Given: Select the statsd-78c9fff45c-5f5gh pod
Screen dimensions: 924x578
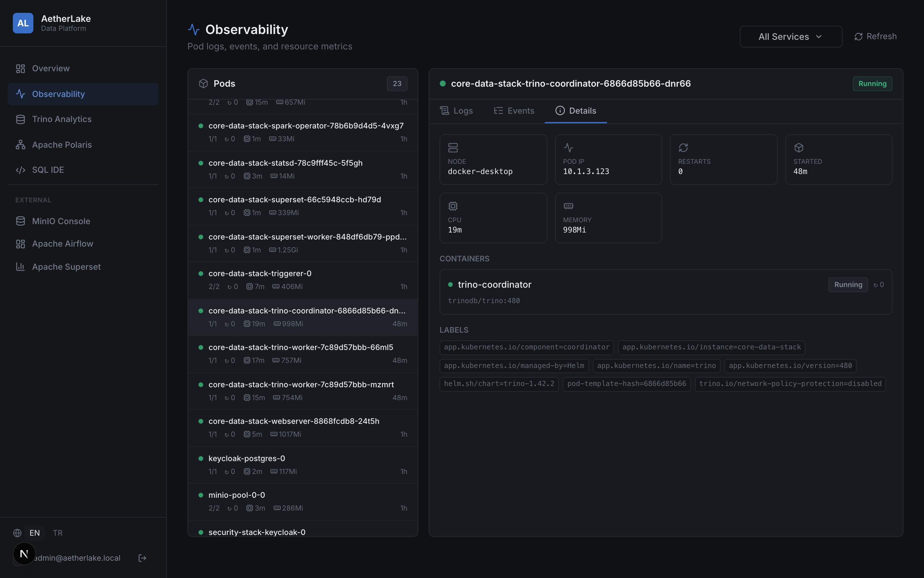Looking at the screenshot, I should click(303, 170).
